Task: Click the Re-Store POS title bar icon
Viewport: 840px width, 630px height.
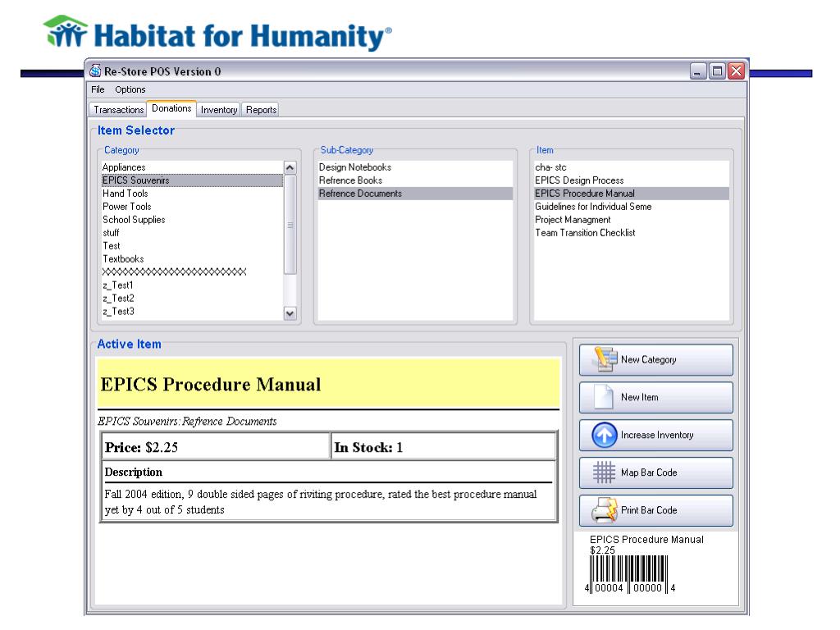Action: pos(95,71)
